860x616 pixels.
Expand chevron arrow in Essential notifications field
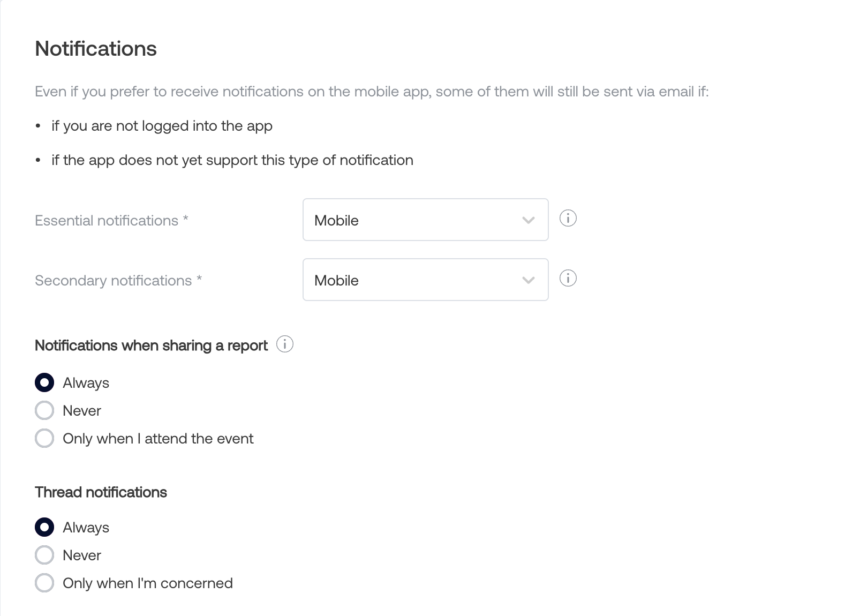529,220
